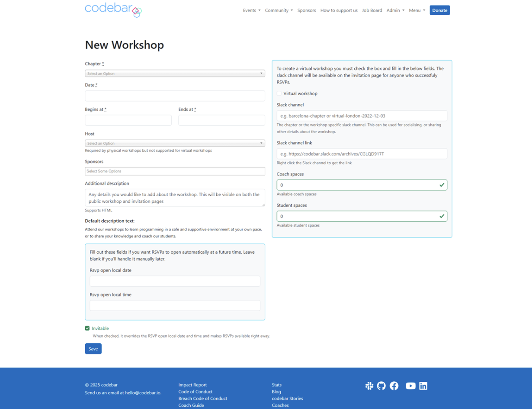This screenshot has height=409, width=532.
Task: Enable the Virtual workshop checkbox
Action: click(280, 93)
